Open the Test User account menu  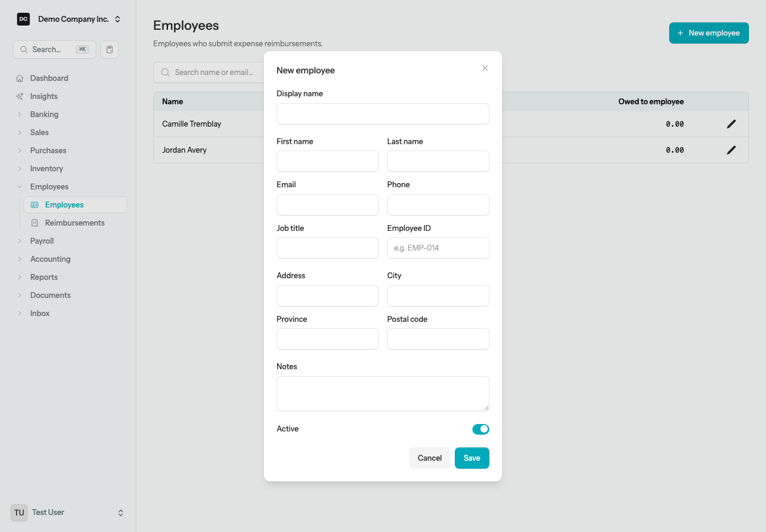(x=68, y=513)
